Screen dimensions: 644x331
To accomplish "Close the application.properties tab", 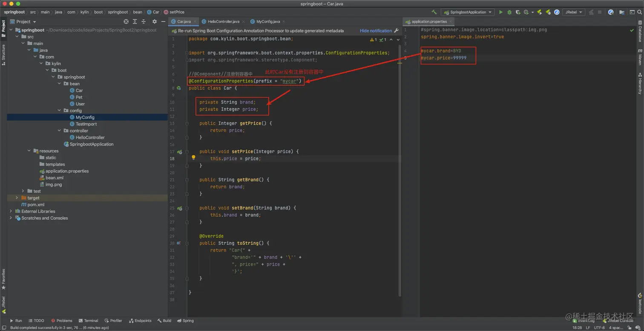I will [x=451, y=21].
